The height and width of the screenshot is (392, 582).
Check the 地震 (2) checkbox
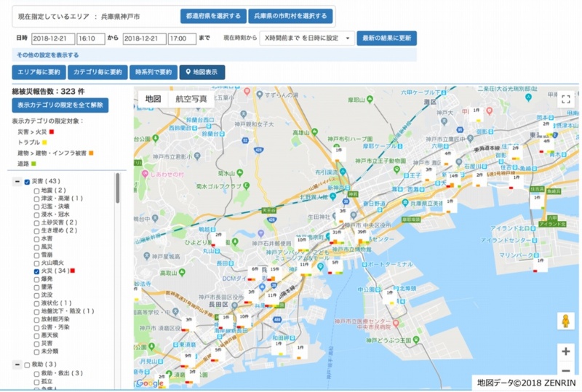[37, 190]
